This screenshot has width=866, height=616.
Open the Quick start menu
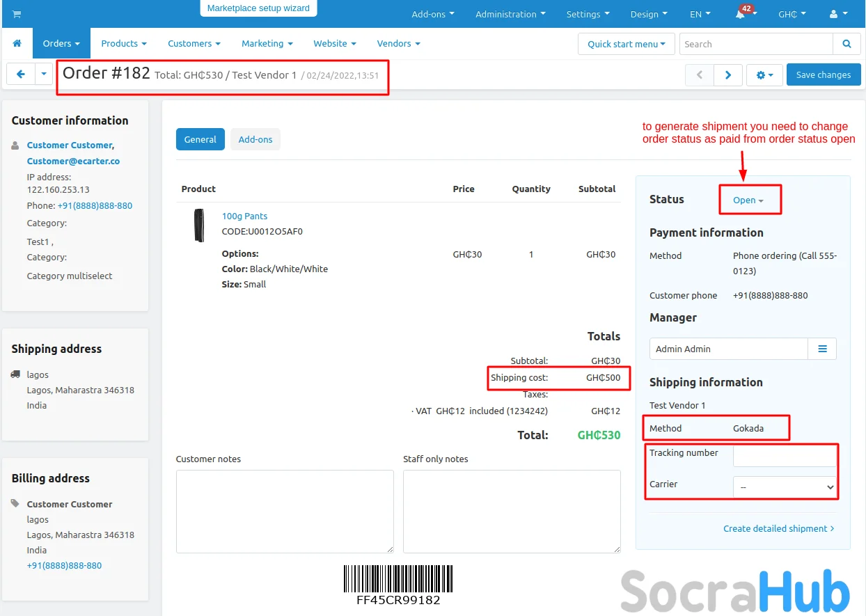tap(627, 44)
